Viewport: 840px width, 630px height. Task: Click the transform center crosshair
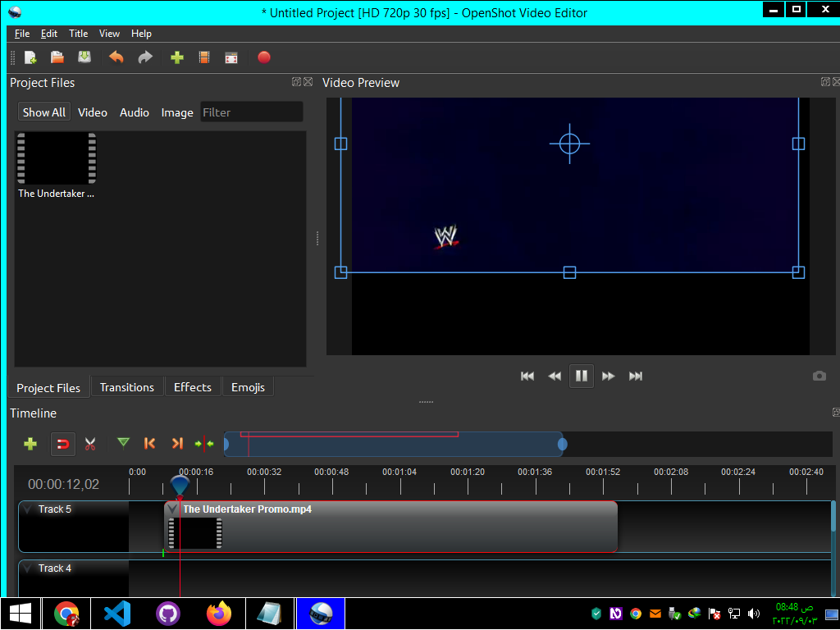[569, 144]
